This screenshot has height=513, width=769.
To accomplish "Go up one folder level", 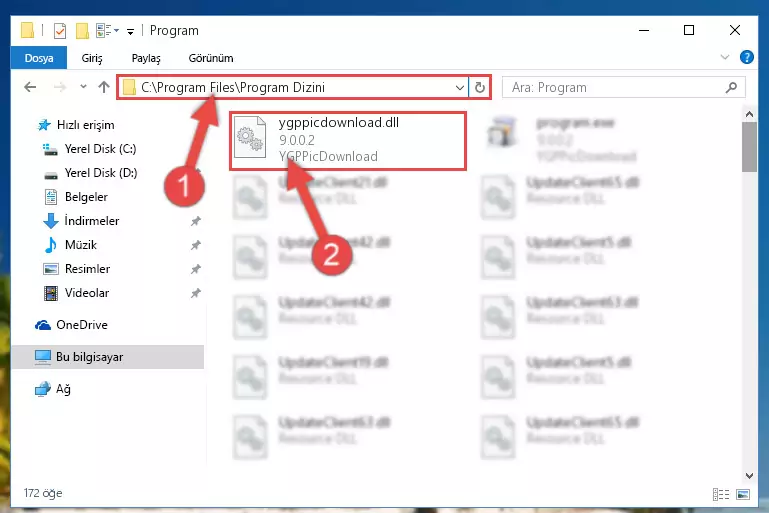I will click(103, 87).
